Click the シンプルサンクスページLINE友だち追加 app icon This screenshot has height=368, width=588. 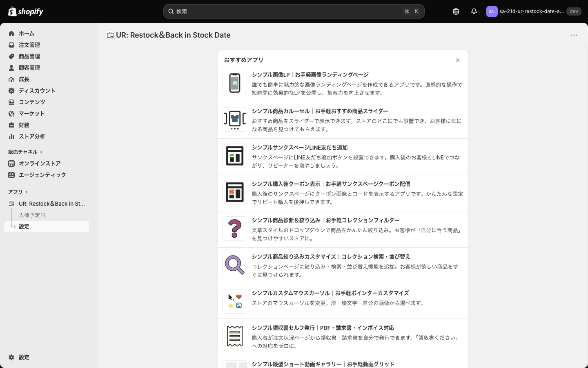pos(235,156)
